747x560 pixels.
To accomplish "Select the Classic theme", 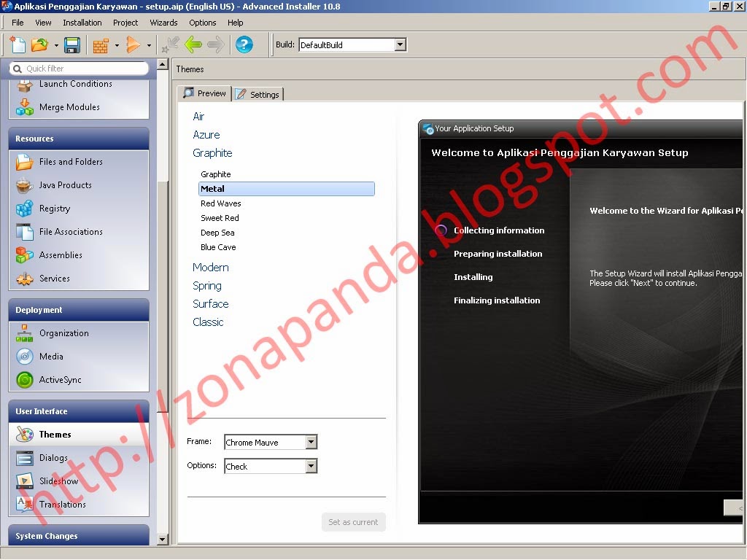I will pos(208,322).
